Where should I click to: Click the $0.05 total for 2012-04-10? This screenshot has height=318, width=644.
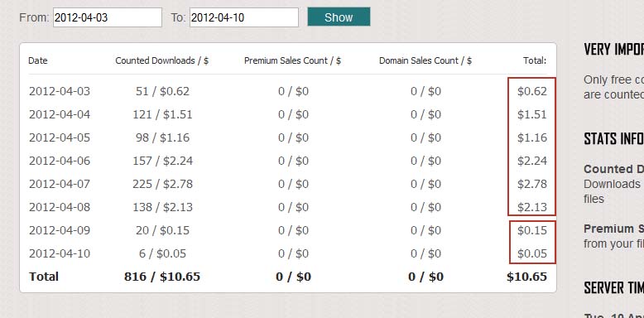click(532, 253)
